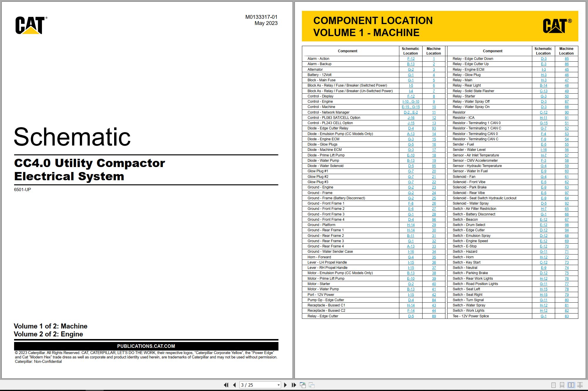Click schematic link B-13 for Alarm - Backup
The height and width of the screenshot is (391, 588).
coord(411,64)
